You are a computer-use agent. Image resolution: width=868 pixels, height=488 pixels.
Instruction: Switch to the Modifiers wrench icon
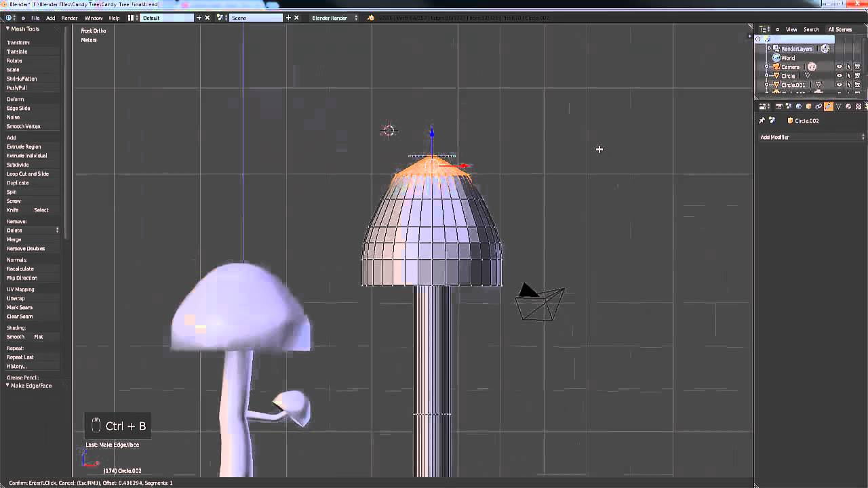click(x=829, y=106)
